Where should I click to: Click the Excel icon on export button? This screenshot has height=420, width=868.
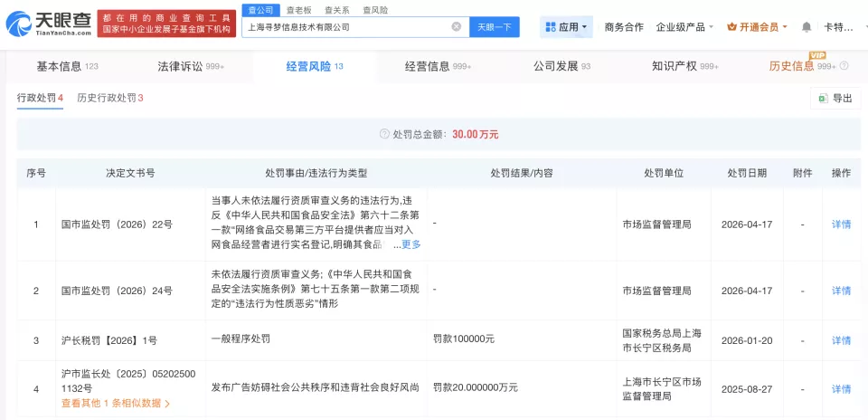tap(823, 98)
